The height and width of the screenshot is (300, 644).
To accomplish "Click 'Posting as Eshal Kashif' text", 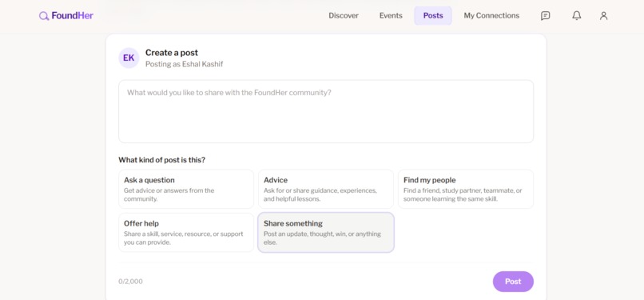I will click(184, 64).
